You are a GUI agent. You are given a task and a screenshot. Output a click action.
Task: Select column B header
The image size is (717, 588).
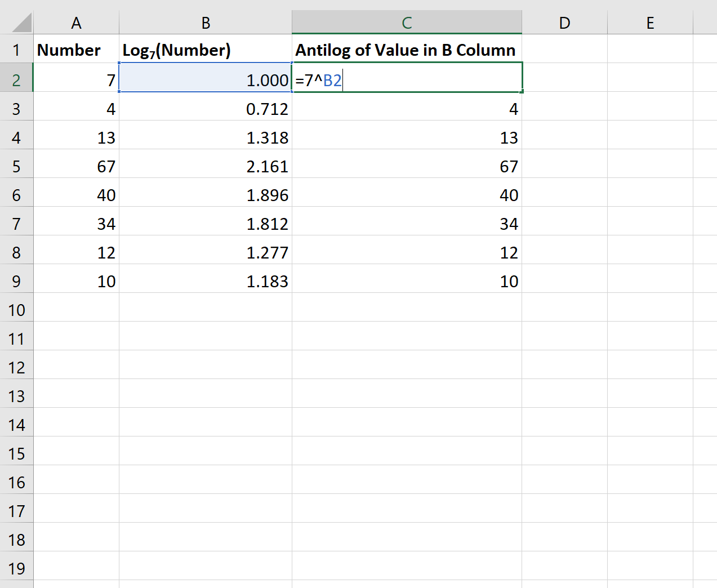pos(206,23)
